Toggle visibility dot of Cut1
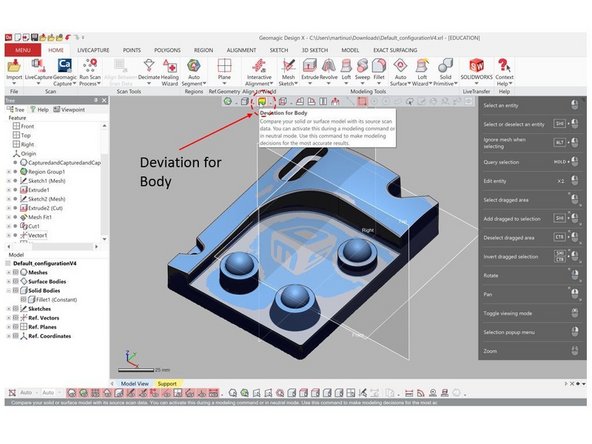The height and width of the screenshot is (444, 592). (15, 226)
